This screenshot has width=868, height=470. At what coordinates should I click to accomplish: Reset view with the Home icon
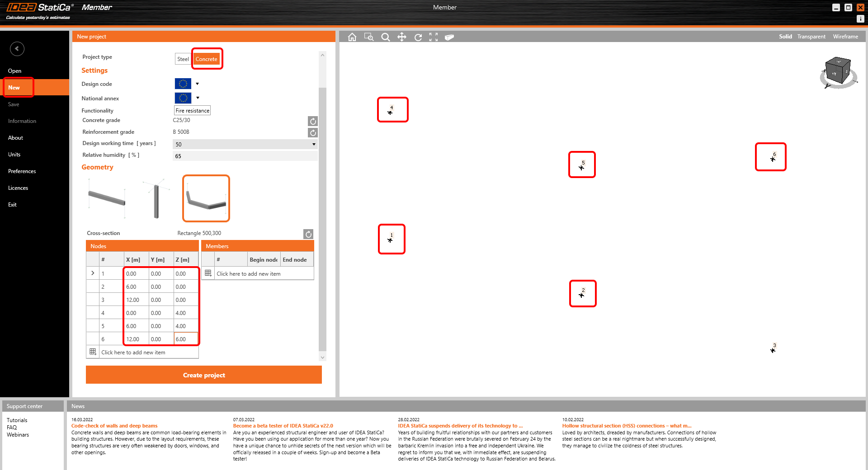(x=352, y=37)
